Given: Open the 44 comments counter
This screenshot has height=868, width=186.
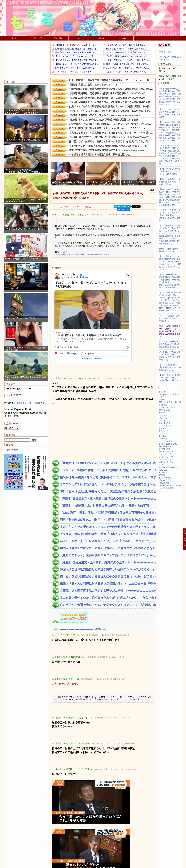Looking at the screenshot, I should click(152, 191).
